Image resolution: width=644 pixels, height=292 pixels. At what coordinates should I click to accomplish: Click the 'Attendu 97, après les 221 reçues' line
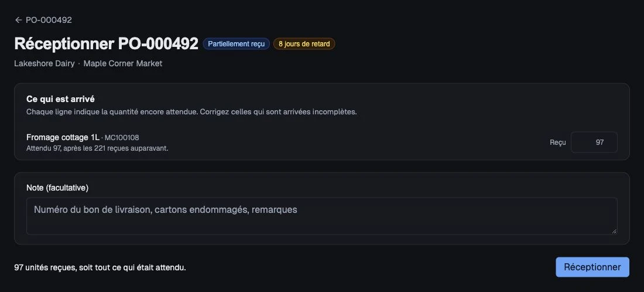pos(97,148)
